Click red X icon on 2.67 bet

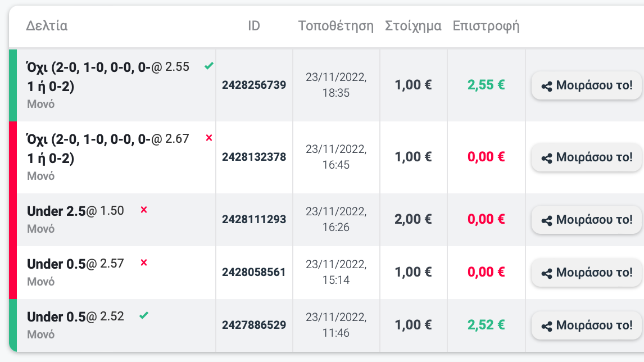(209, 138)
